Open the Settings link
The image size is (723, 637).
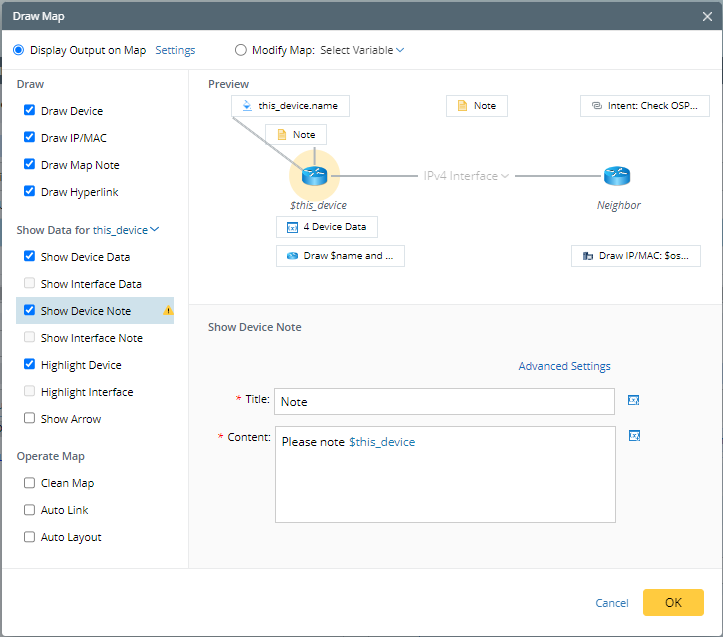pos(175,50)
